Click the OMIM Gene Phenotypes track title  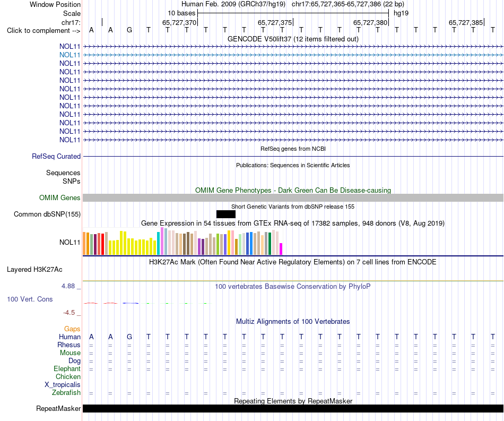pyautogui.click(x=293, y=191)
